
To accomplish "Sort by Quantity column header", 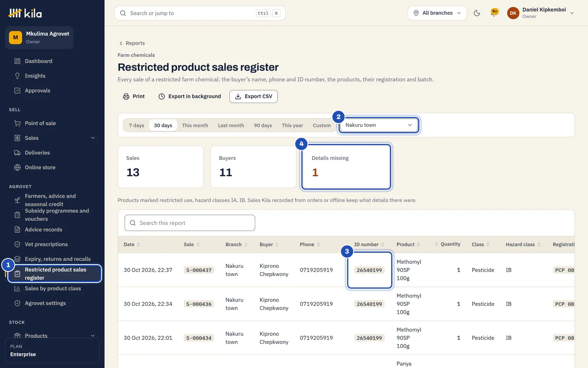I will pyautogui.click(x=447, y=244).
